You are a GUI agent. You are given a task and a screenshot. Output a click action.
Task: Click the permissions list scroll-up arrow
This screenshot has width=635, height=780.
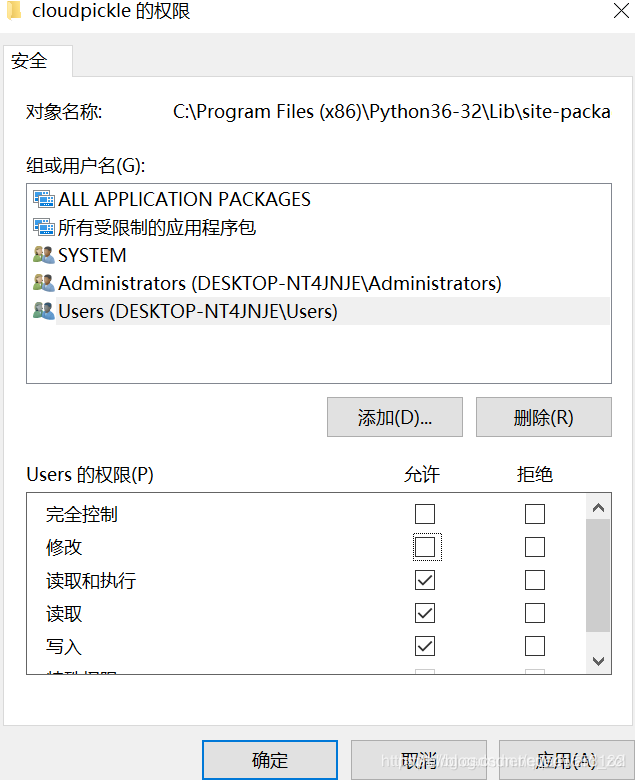598,507
